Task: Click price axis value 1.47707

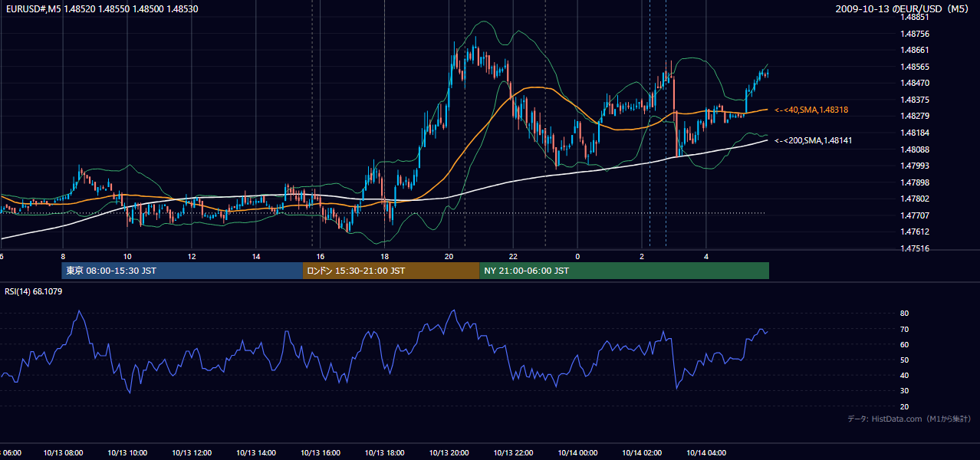Action: click(915, 215)
